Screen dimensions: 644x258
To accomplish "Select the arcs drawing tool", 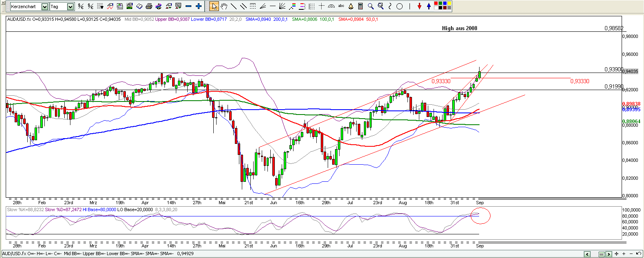I will [331, 7].
